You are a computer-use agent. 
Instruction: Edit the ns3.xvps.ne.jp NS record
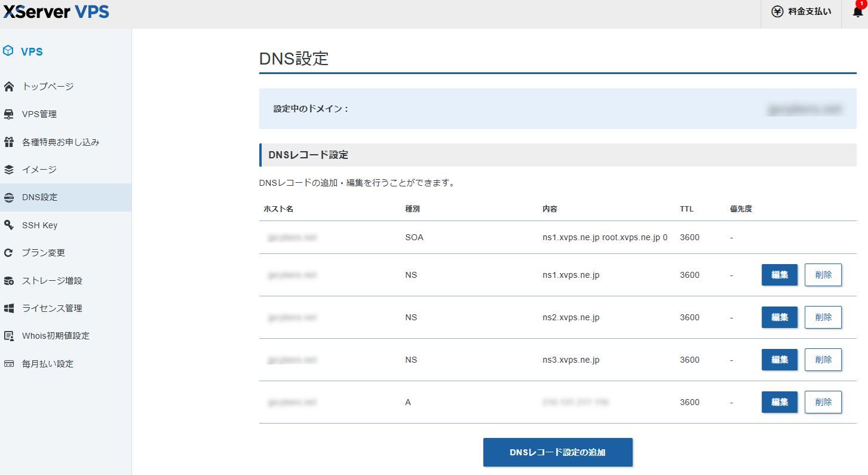pyautogui.click(x=779, y=360)
